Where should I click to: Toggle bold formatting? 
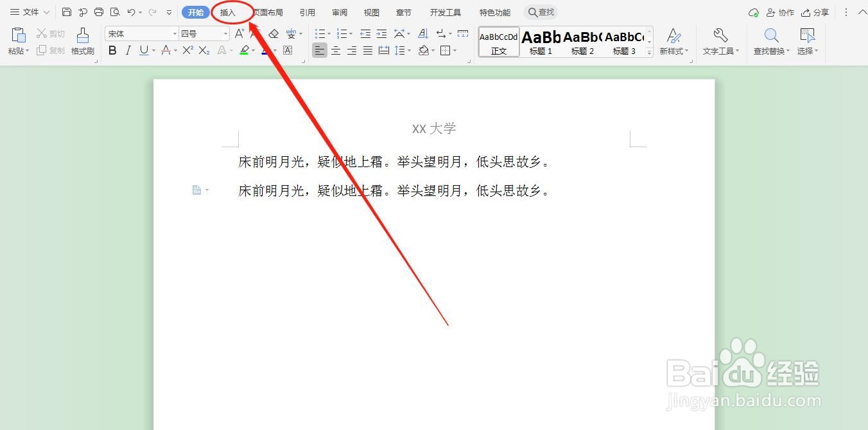pos(112,50)
